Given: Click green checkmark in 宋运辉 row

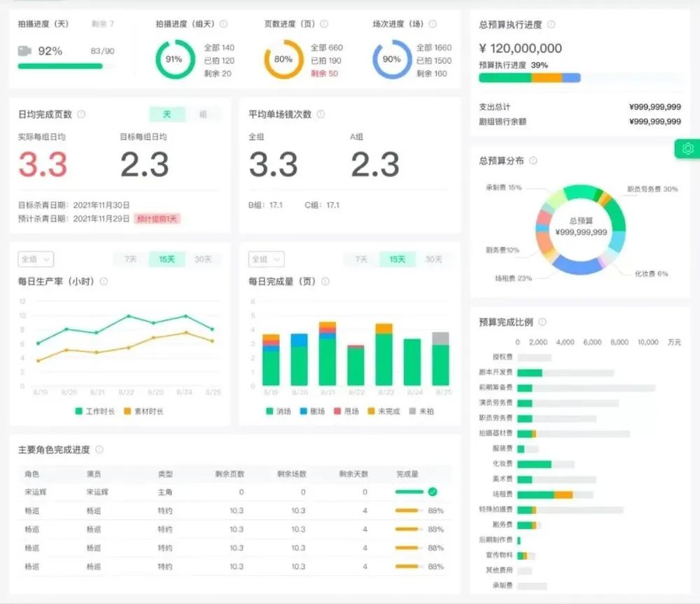Looking at the screenshot, I should (433, 492).
